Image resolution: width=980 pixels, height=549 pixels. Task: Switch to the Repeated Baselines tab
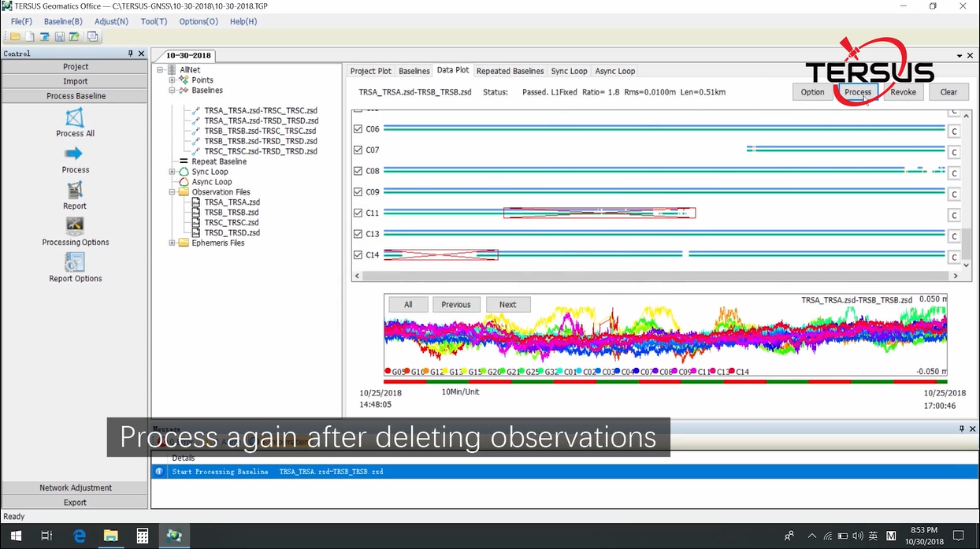510,71
